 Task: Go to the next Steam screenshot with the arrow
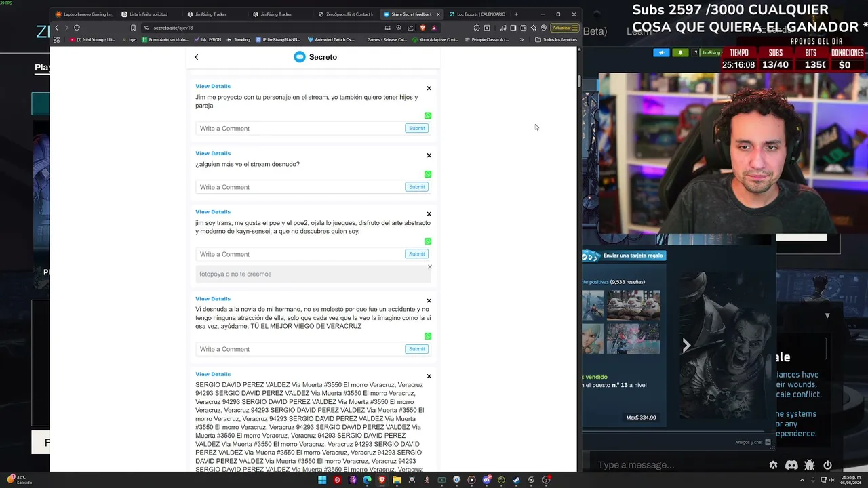point(686,346)
